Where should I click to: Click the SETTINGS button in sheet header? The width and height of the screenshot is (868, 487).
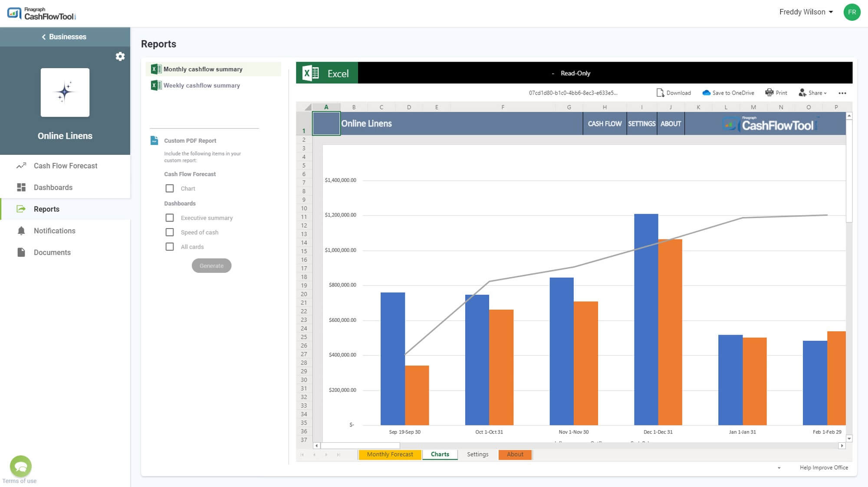click(641, 124)
